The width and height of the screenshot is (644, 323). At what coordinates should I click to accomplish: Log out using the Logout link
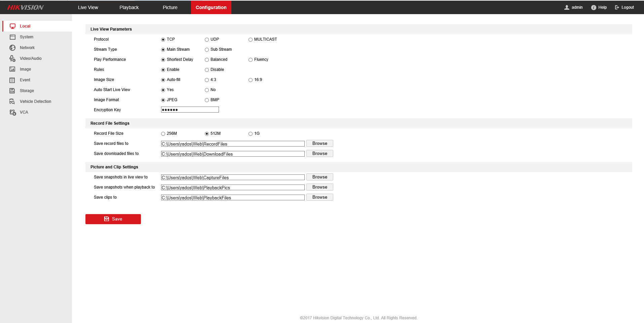pos(624,7)
